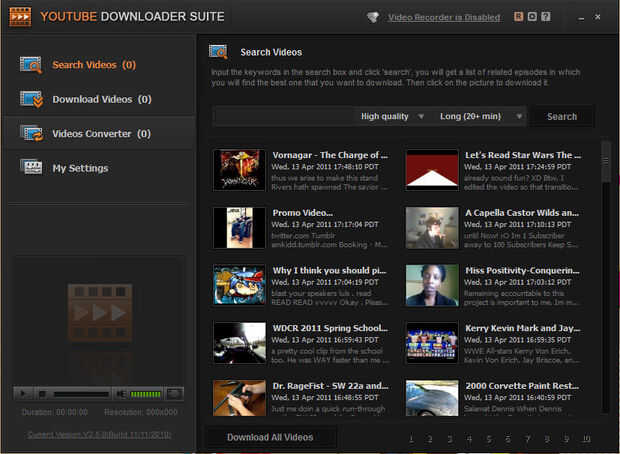
Task: Select the Let's Read Star Wars thumbnail
Action: (x=432, y=170)
